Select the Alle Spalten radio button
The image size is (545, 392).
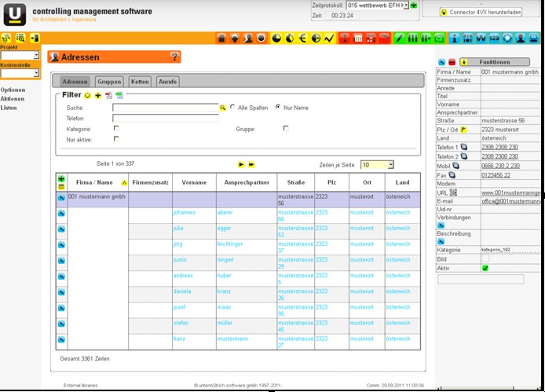[232, 107]
